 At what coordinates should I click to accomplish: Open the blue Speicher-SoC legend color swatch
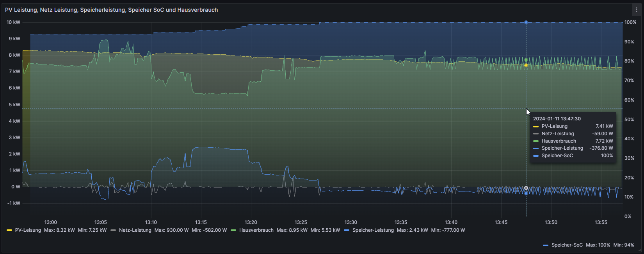[546, 245]
